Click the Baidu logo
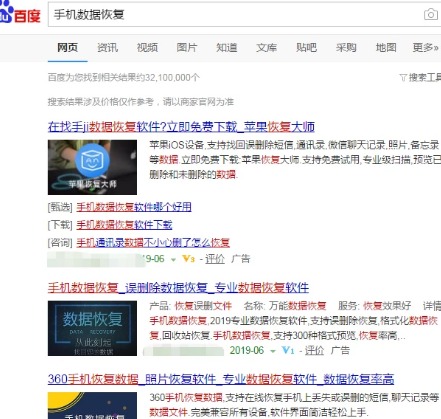Image resolution: width=441 pixels, height=419 pixels. coord(20,13)
